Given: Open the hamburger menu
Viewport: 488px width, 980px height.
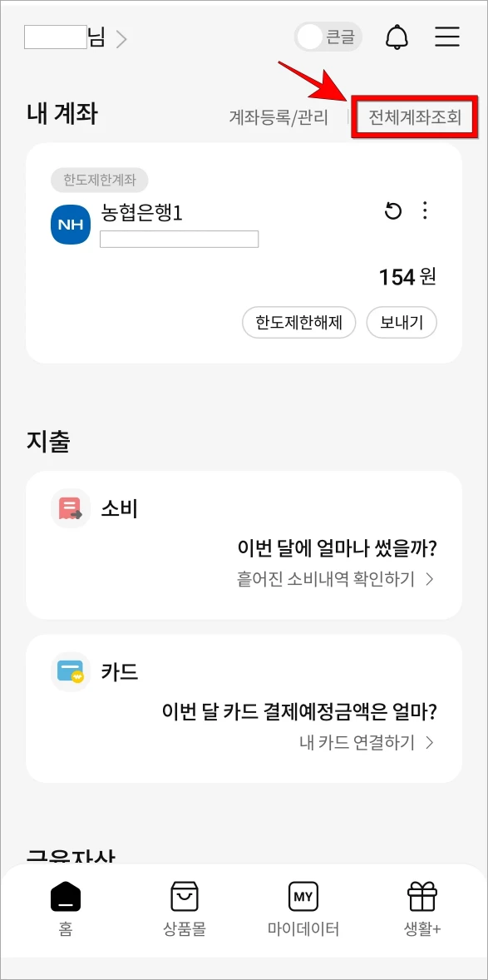Looking at the screenshot, I should tap(446, 37).
